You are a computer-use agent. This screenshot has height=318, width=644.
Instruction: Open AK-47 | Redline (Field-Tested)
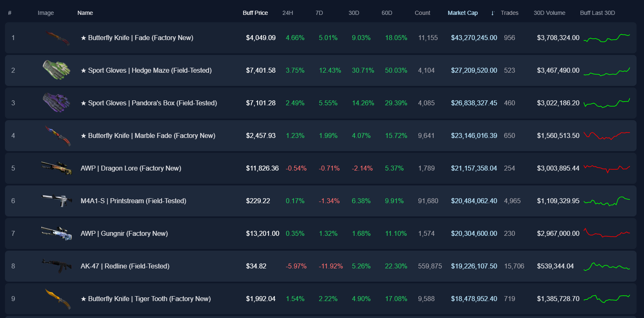(125, 266)
